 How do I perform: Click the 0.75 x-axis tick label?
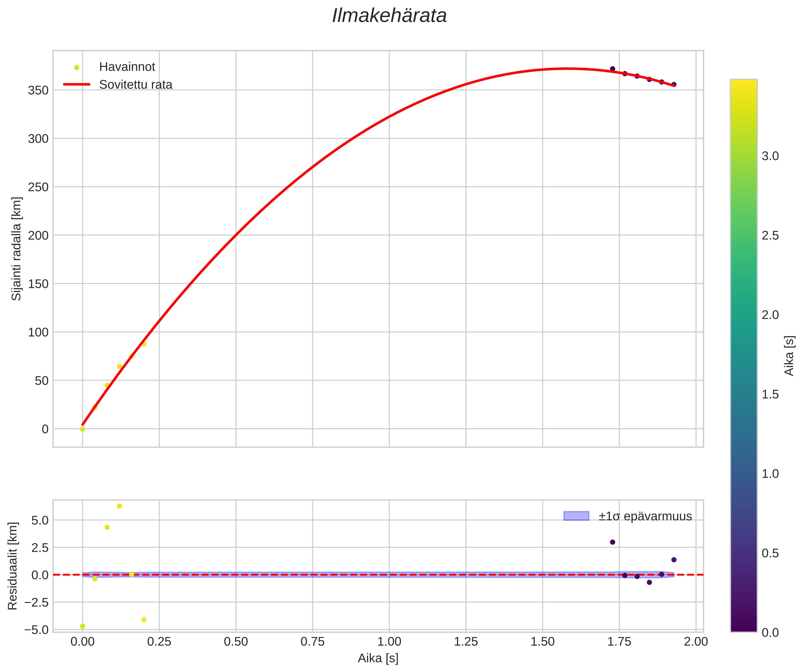pyautogui.click(x=313, y=642)
